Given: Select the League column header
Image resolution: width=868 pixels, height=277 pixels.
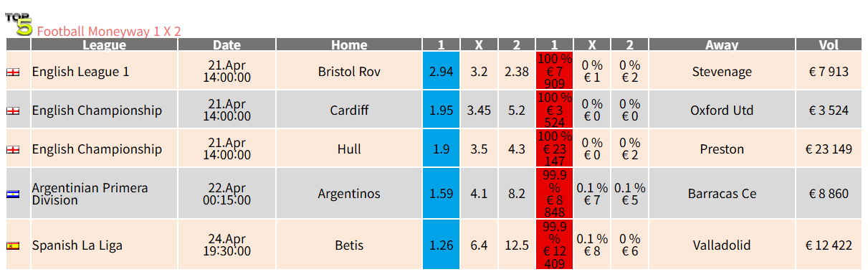Looking at the screenshot, I should [x=104, y=44].
